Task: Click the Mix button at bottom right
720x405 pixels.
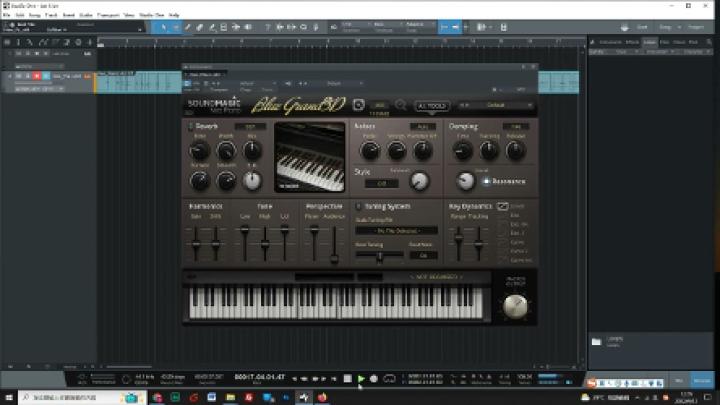Action: tap(679, 380)
